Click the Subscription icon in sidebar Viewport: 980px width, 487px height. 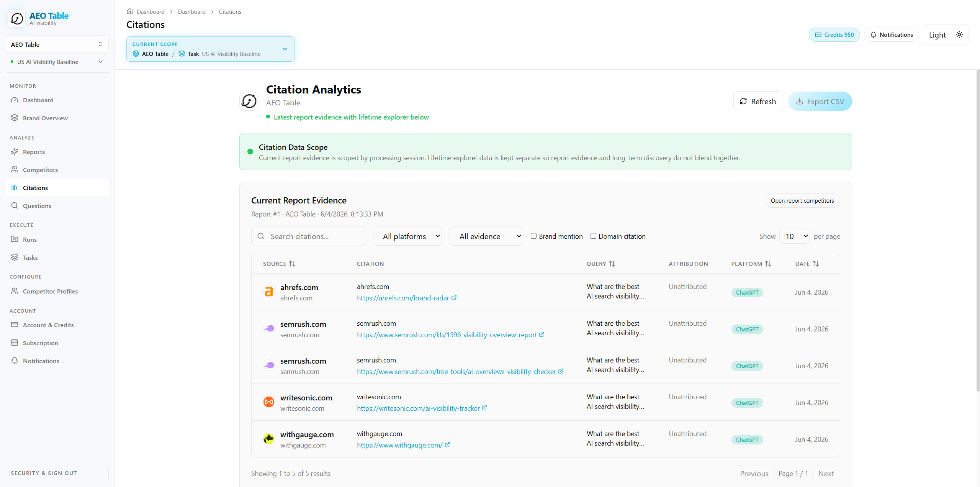pyautogui.click(x=15, y=343)
